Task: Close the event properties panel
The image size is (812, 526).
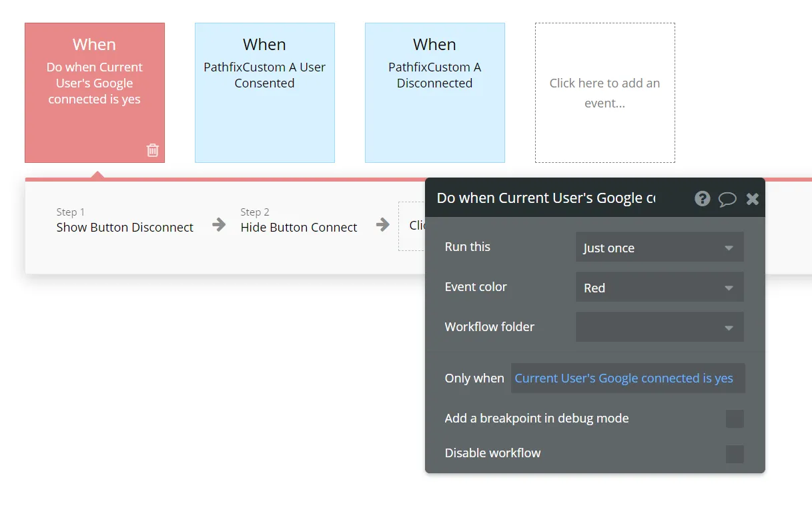Action: 753,198
